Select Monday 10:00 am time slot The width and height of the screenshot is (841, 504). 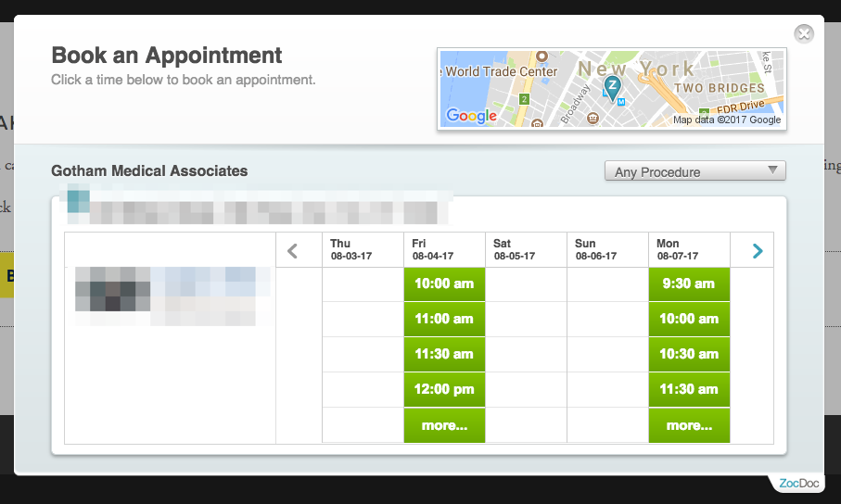(689, 319)
